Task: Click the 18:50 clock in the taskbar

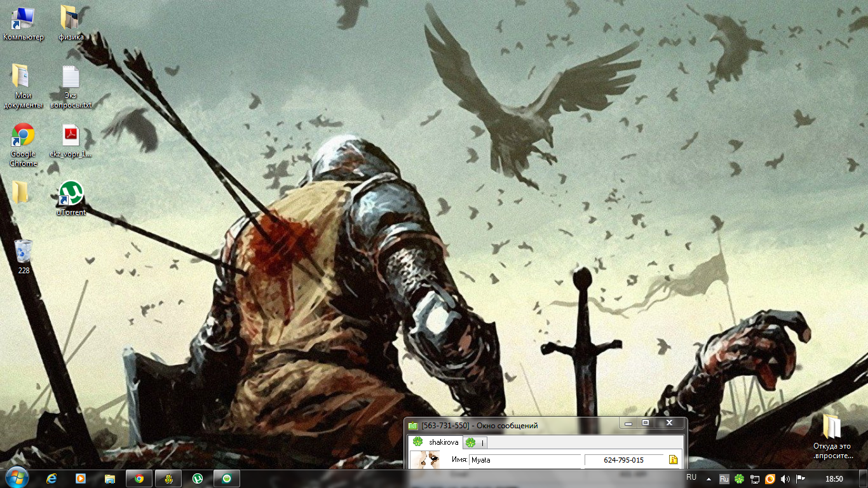Action: click(834, 478)
